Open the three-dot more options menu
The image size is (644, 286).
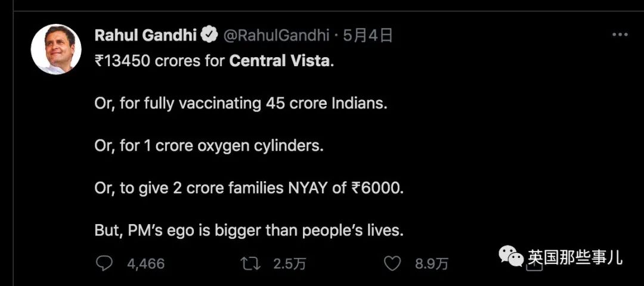click(x=620, y=35)
